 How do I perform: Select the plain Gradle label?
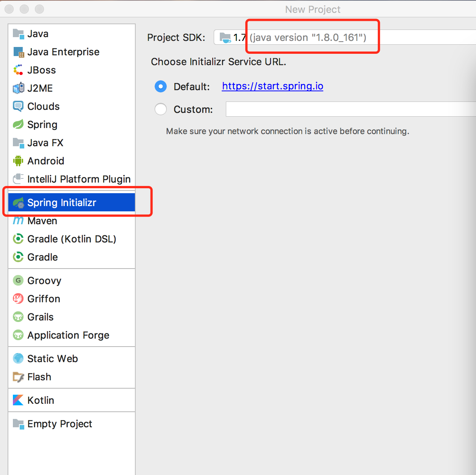click(43, 257)
